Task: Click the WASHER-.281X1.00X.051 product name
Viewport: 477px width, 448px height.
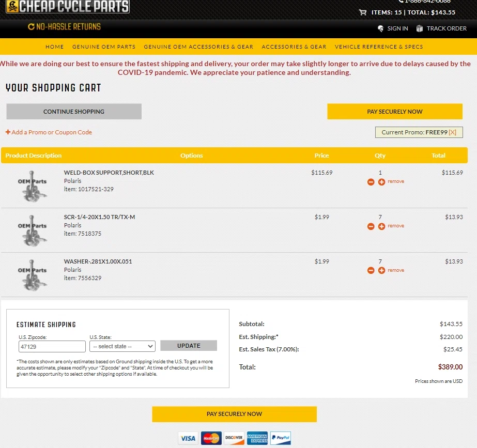Action: pos(98,261)
